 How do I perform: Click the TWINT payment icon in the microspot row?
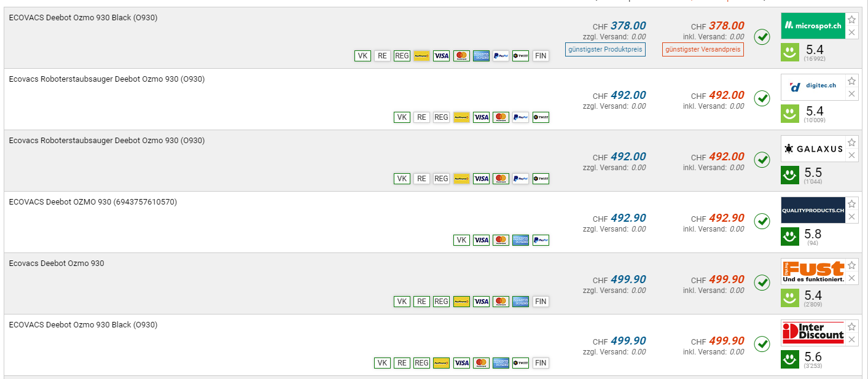tap(521, 56)
